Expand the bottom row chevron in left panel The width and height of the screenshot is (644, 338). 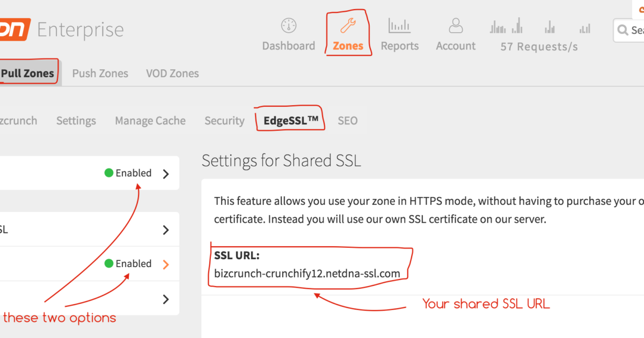point(166,299)
